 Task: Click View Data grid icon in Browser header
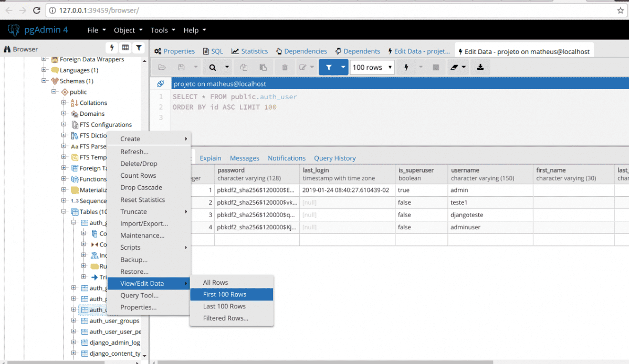[125, 48]
